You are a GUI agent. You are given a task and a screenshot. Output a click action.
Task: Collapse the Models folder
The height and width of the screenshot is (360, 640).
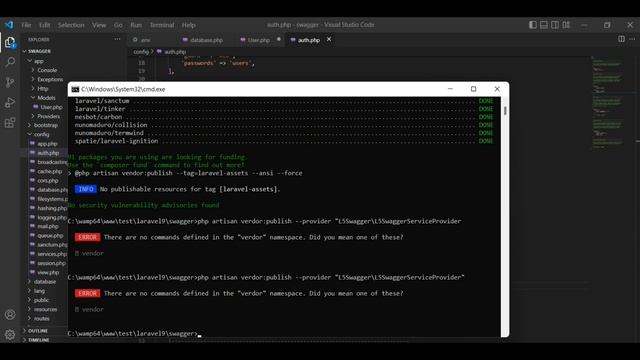click(x=46, y=98)
